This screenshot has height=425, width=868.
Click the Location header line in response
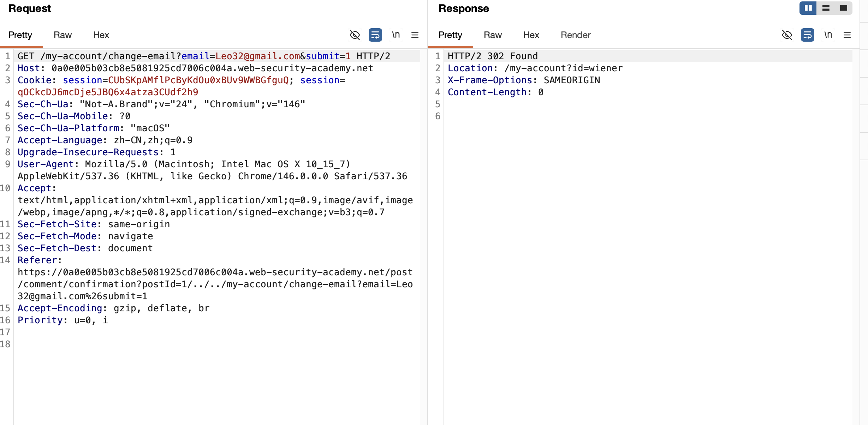[x=535, y=68]
